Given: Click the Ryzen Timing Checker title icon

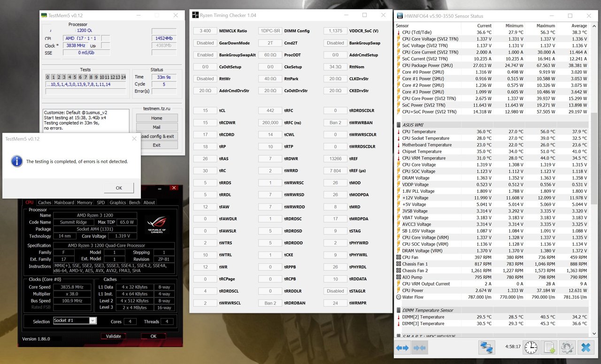Looking at the screenshot, I should point(195,15).
